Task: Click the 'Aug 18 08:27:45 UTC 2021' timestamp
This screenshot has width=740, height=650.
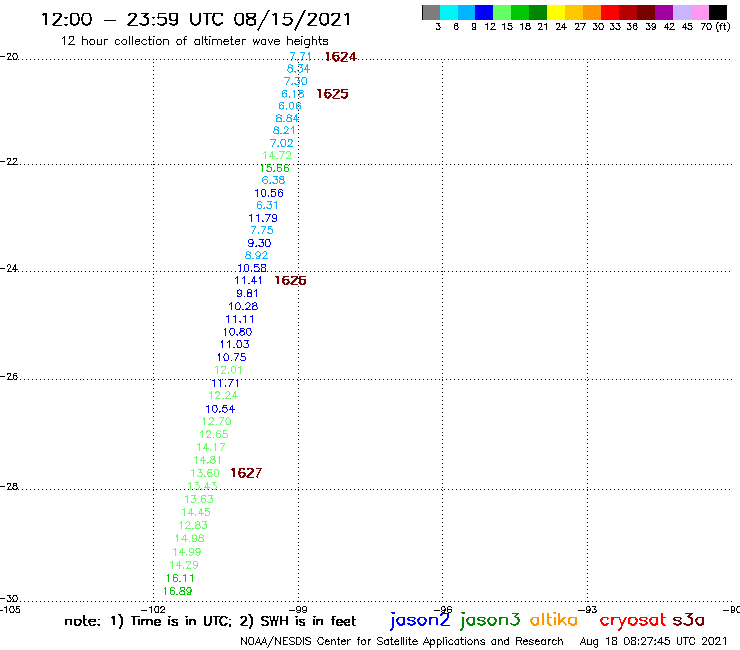Action: coord(654,642)
